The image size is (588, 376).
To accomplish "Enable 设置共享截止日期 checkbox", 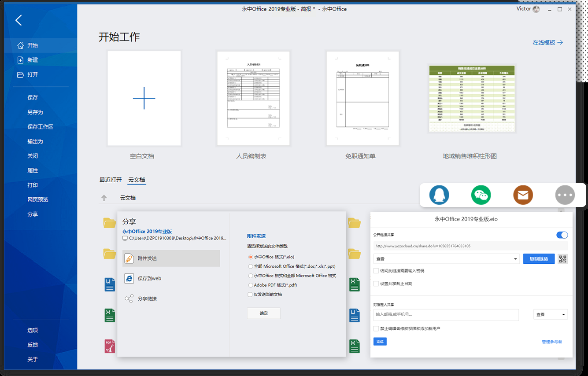I will coord(376,284).
